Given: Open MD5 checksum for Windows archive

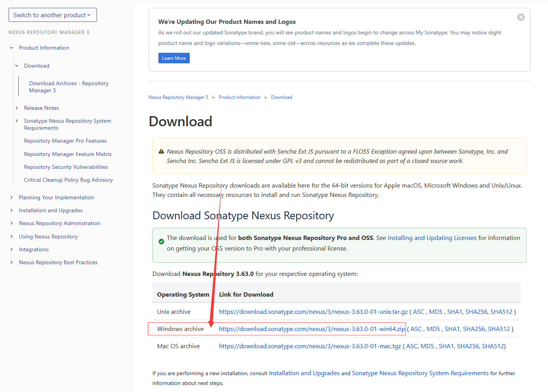Looking at the screenshot, I should [433, 329].
